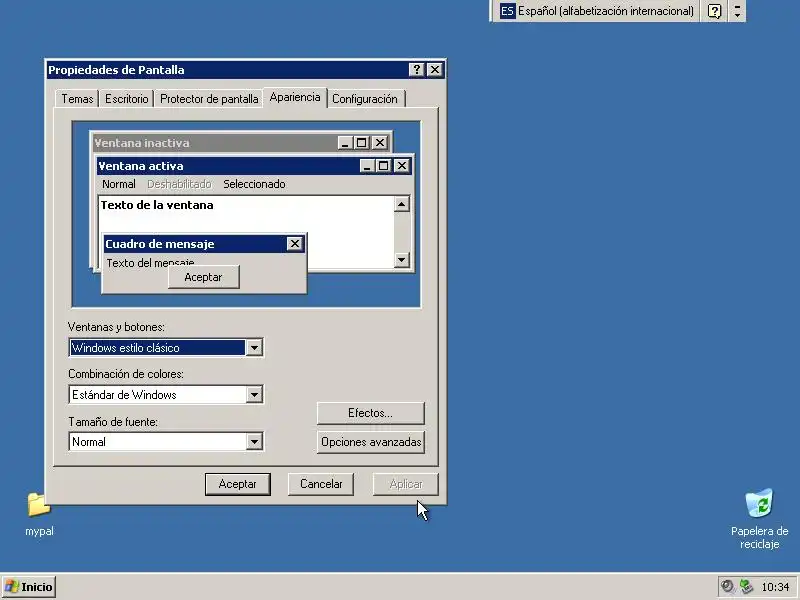Close the Propiedades de Pantalla dialog
This screenshot has width=800, height=600.
[434, 69]
